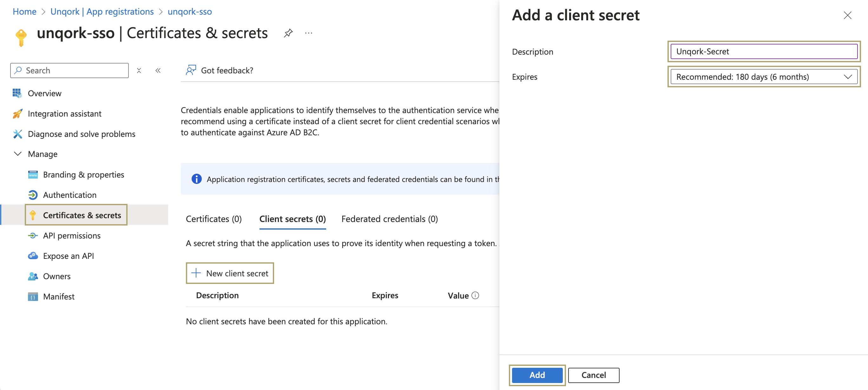Viewport: 868px width, 390px height.
Task: Click into the Description input field
Action: (764, 52)
